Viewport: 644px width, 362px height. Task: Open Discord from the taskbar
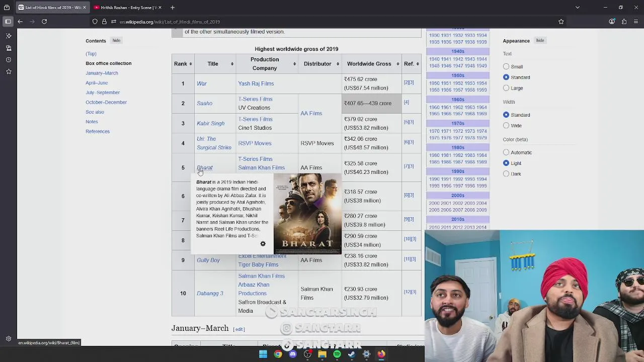click(x=293, y=354)
